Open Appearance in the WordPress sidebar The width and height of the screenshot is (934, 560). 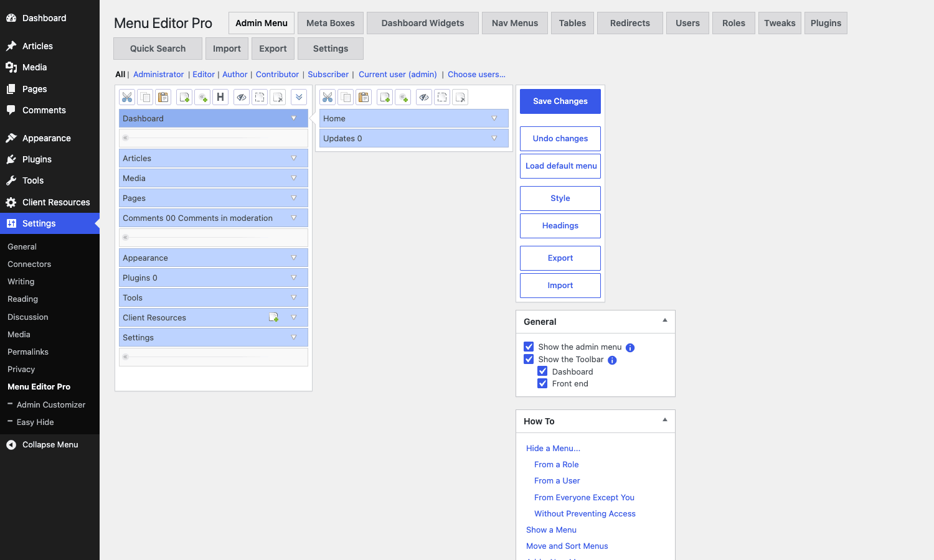point(50,138)
